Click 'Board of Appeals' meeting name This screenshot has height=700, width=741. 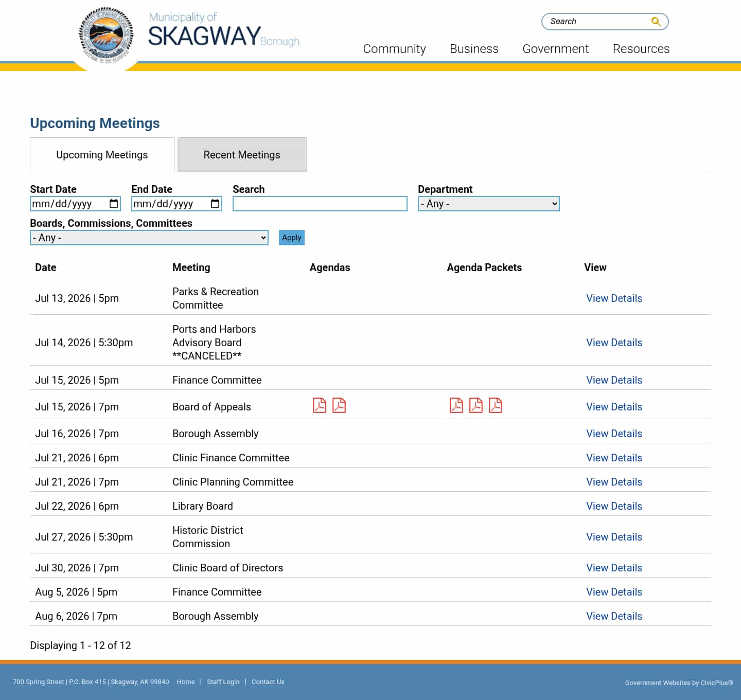click(211, 407)
